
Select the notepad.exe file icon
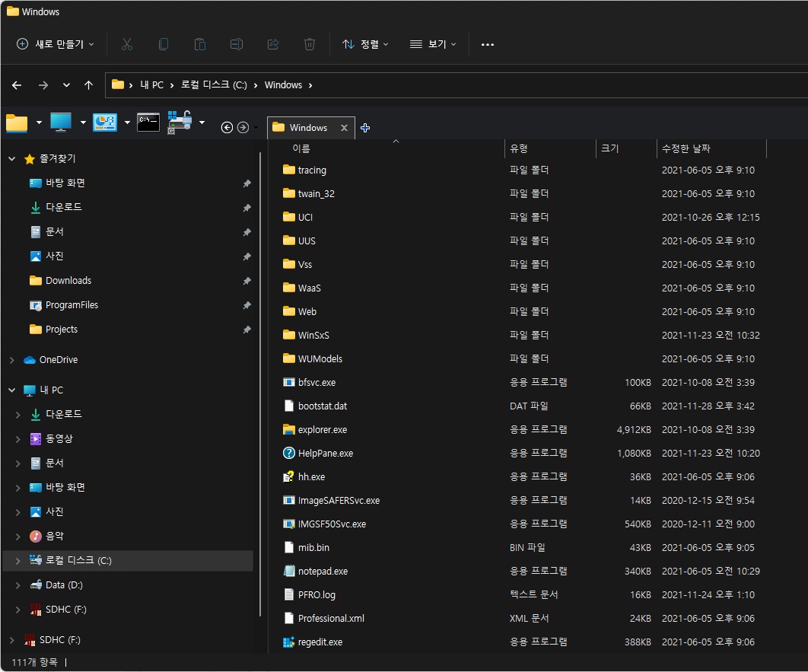point(289,571)
